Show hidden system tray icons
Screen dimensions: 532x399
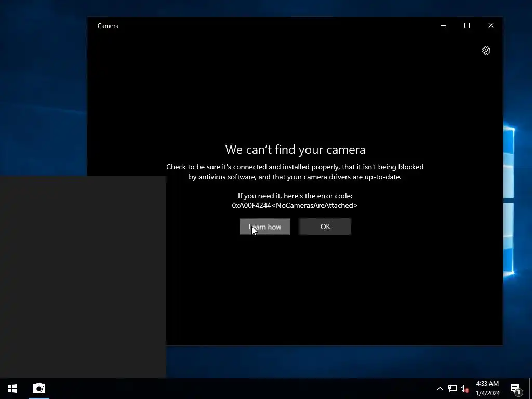[x=440, y=389]
